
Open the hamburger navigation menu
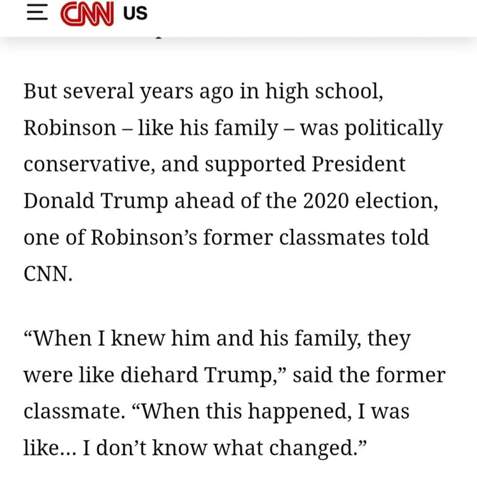[x=37, y=13]
